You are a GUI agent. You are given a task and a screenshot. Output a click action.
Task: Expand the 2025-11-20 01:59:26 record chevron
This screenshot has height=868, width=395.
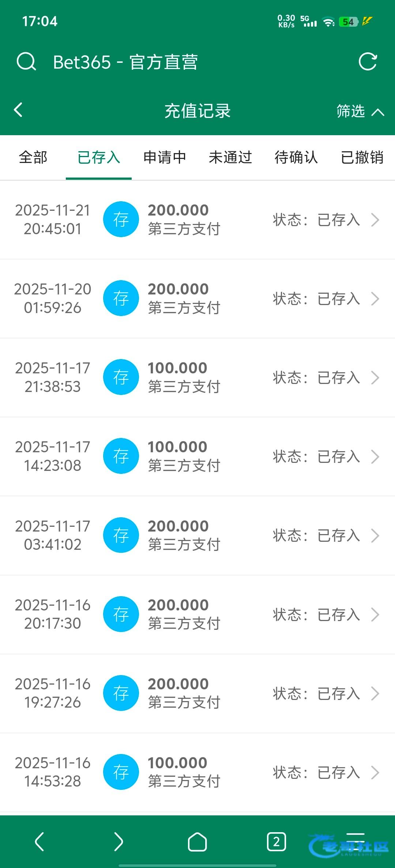[375, 299]
